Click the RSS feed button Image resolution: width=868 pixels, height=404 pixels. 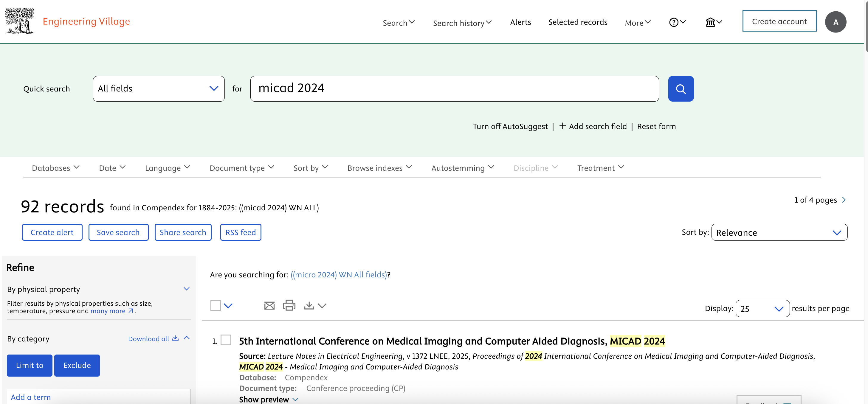pyautogui.click(x=241, y=232)
